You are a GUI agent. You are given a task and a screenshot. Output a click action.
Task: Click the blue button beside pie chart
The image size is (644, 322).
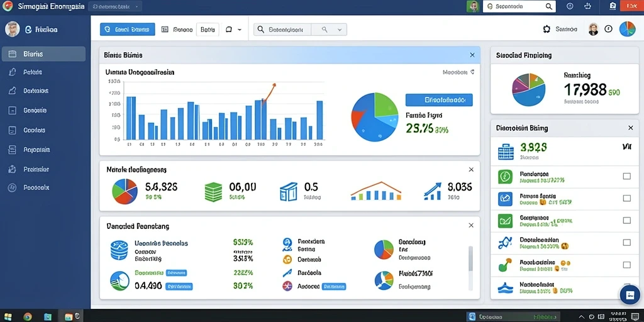438,100
